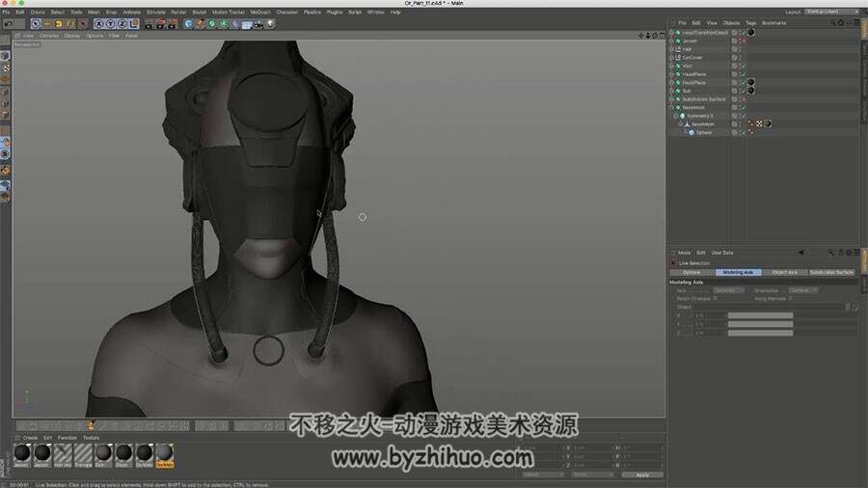Open Object Manager Tags menu
This screenshot has height=488, width=868.
(x=750, y=23)
